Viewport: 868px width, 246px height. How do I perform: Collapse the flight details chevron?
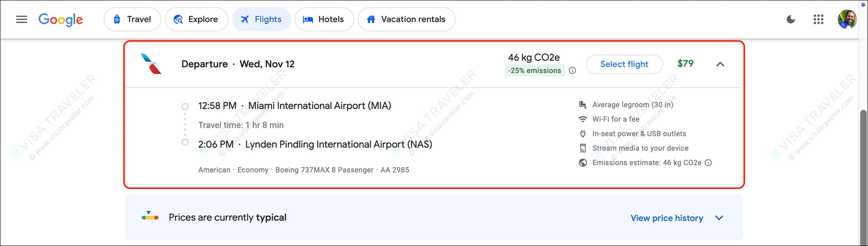(x=720, y=64)
